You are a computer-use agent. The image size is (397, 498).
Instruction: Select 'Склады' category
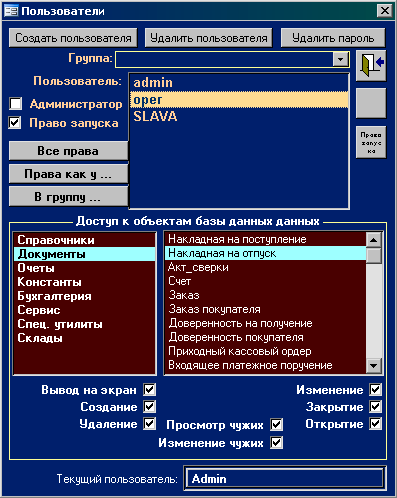pos(84,338)
